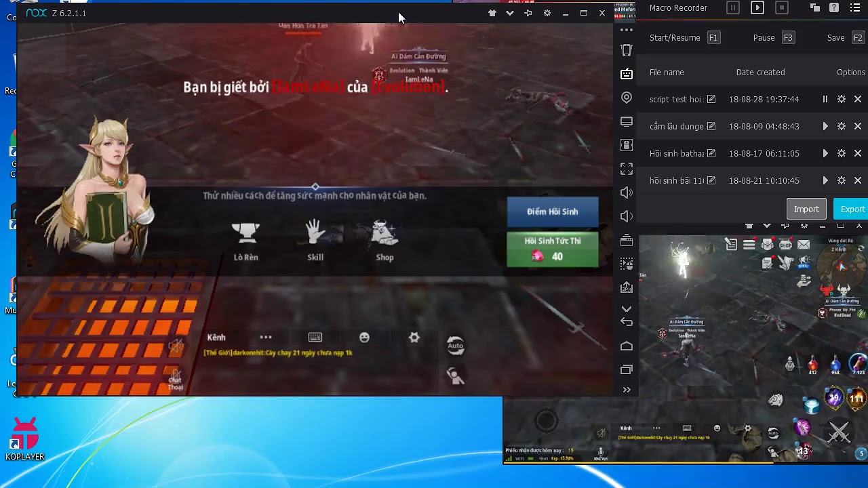Click Macro Recorder pause button at top
This screenshot has height=488, width=868.
click(732, 8)
